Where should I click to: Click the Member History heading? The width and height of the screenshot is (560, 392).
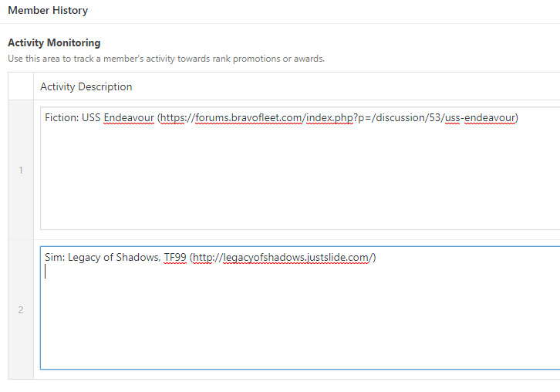[48, 10]
